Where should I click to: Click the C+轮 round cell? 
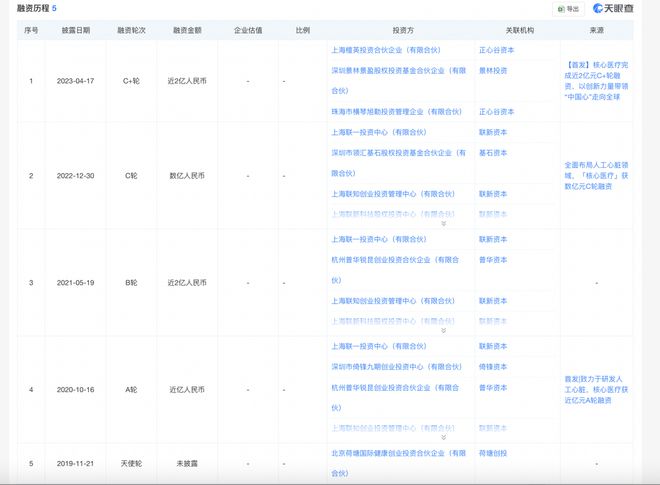131,81
